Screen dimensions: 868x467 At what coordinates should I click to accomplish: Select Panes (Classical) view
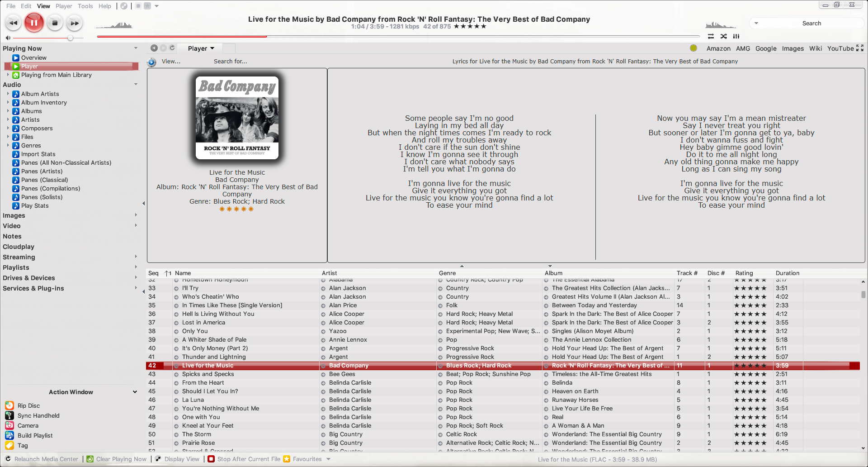44,180
